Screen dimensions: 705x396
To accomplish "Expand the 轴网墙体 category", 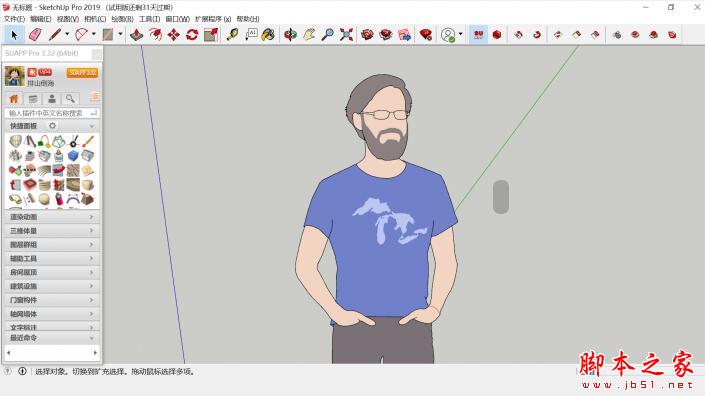I will (52, 314).
